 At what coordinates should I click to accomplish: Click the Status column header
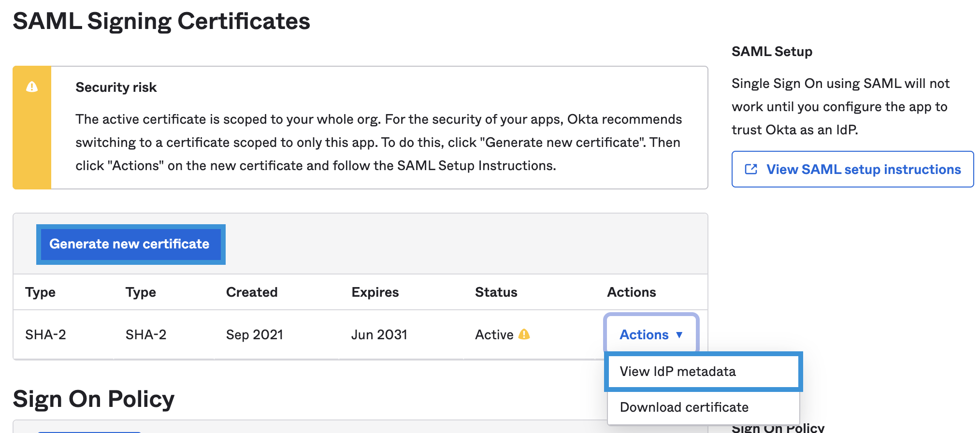coord(496,292)
